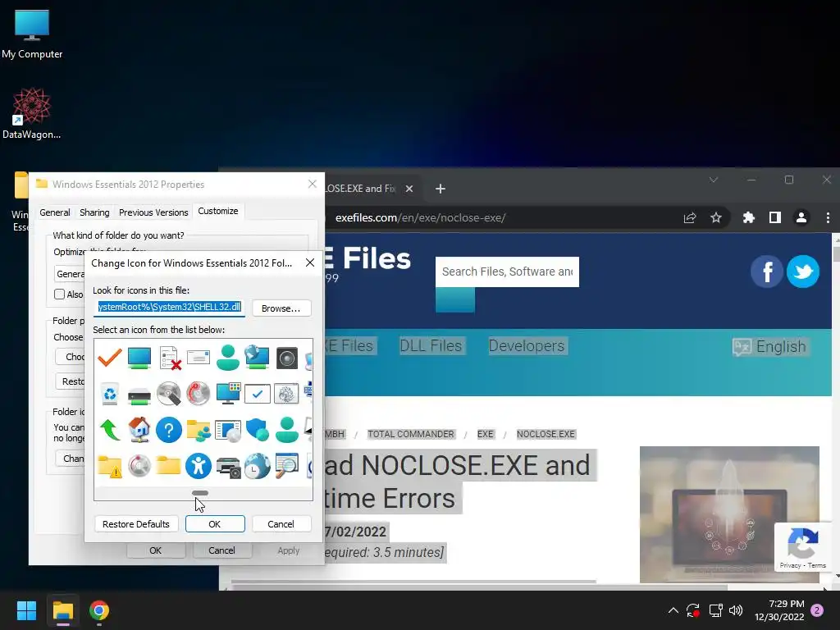This screenshot has height=630, width=840.
Task: Click Restore Defaults button
Action: pyautogui.click(x=135, y=524)
